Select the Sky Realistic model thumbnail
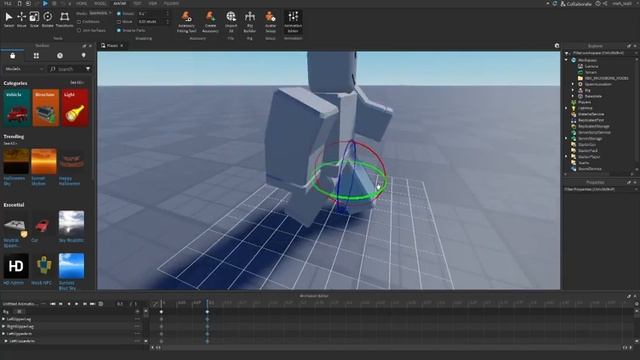The image size is (640, 360). click(71, 223)
